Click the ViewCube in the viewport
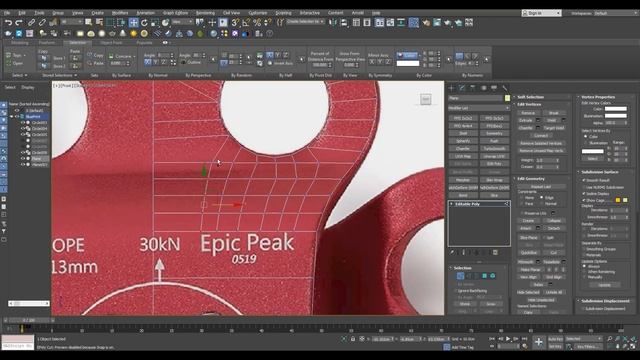The width and height of the screenshot is (640, 360). 425,99
